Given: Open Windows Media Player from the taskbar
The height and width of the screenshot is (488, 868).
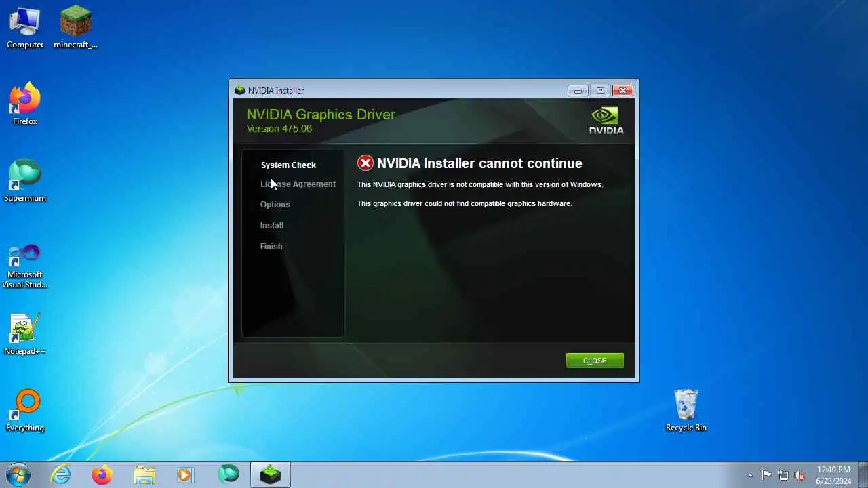Looking at the screenshot, I should coord(186,474).
